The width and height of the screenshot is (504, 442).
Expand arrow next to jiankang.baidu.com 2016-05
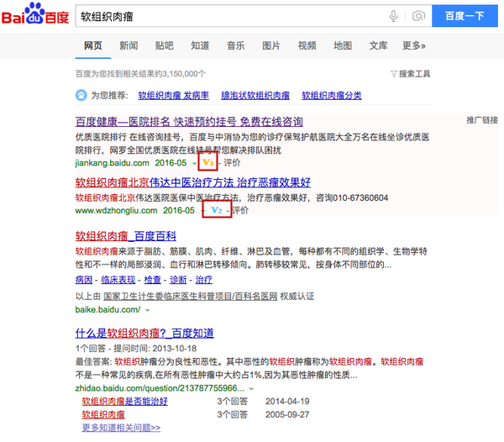pos(194,164)
